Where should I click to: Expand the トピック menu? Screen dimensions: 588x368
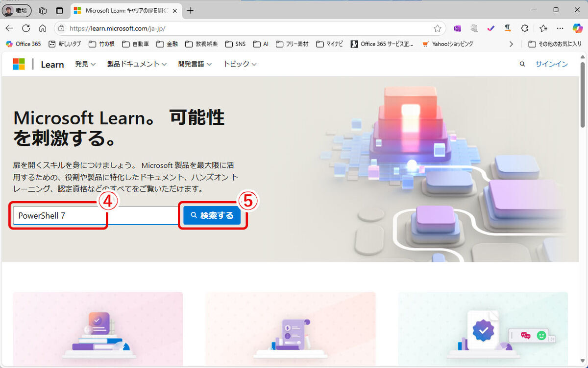click(240, 64)
